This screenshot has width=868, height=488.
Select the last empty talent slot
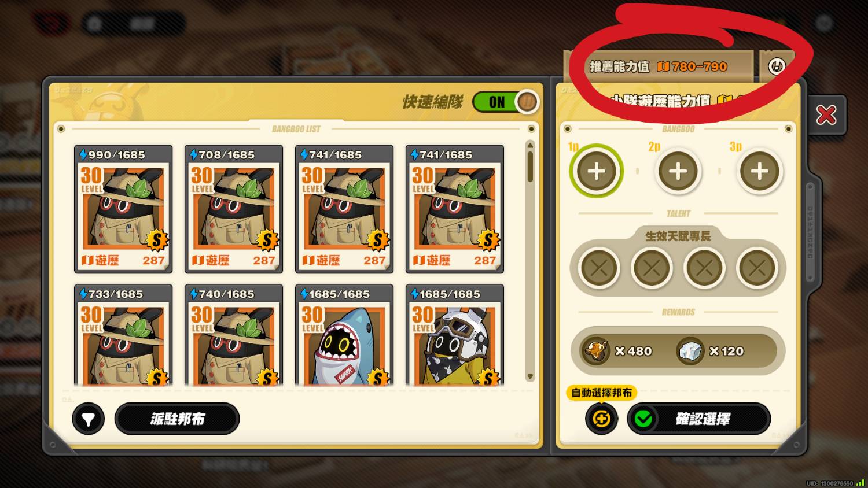pos(756,268)
